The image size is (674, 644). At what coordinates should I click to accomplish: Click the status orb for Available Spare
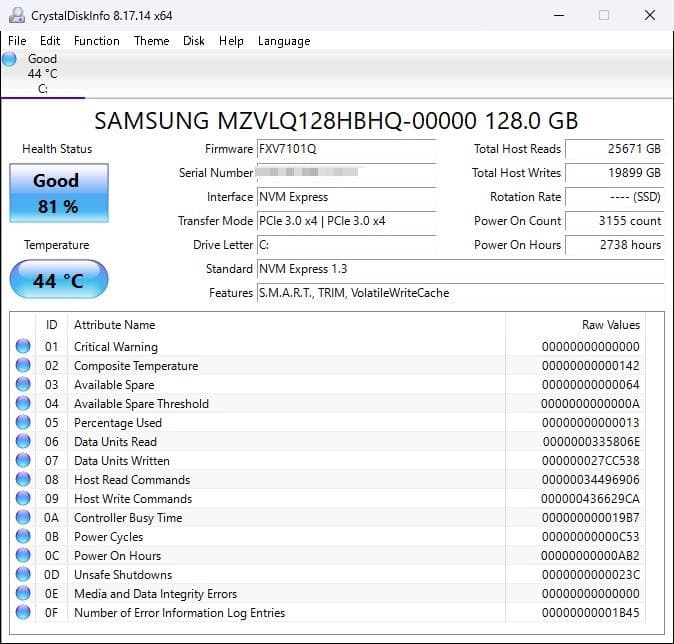[23, 385]
